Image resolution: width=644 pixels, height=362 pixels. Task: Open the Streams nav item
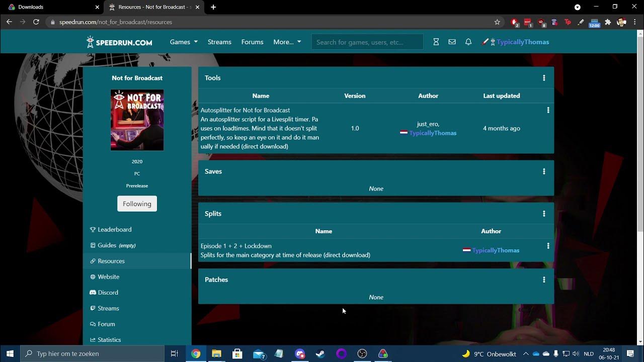click(219, 42)
